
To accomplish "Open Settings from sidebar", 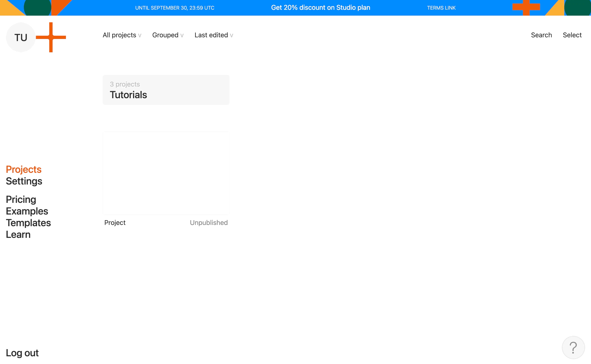I will click(24, 181).
